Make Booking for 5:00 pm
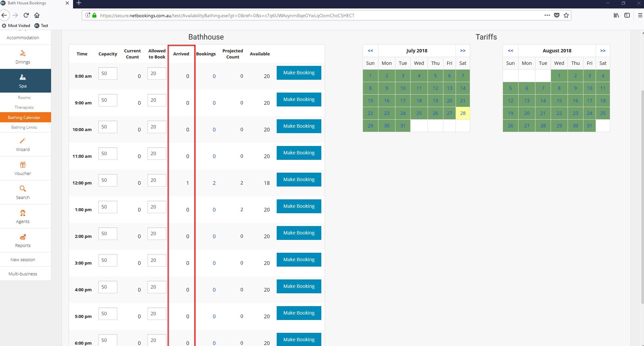The image size is (644, 346). pyautogui.click(x=299, y=313)
